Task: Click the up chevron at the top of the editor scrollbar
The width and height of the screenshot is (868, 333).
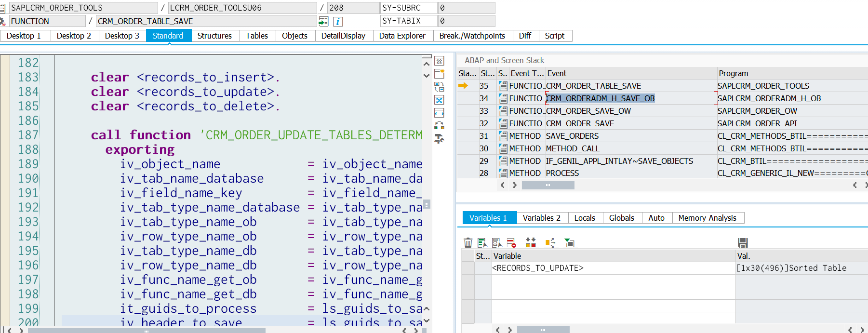Action: (427, 63)
